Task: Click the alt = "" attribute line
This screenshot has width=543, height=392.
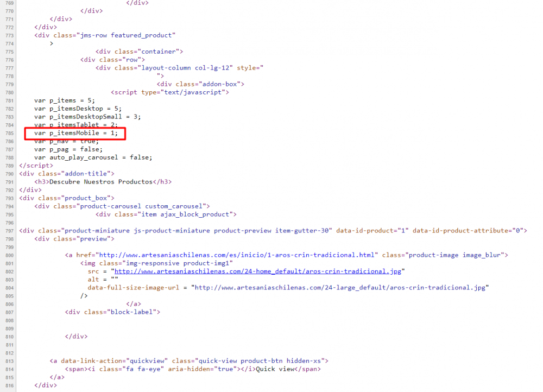Action: 103,280
